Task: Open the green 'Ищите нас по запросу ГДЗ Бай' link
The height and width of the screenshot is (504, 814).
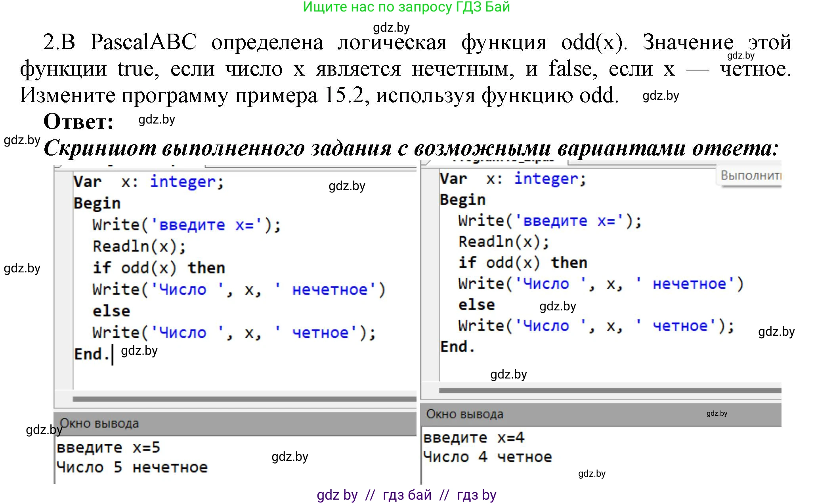Action: tap(406, 7)
